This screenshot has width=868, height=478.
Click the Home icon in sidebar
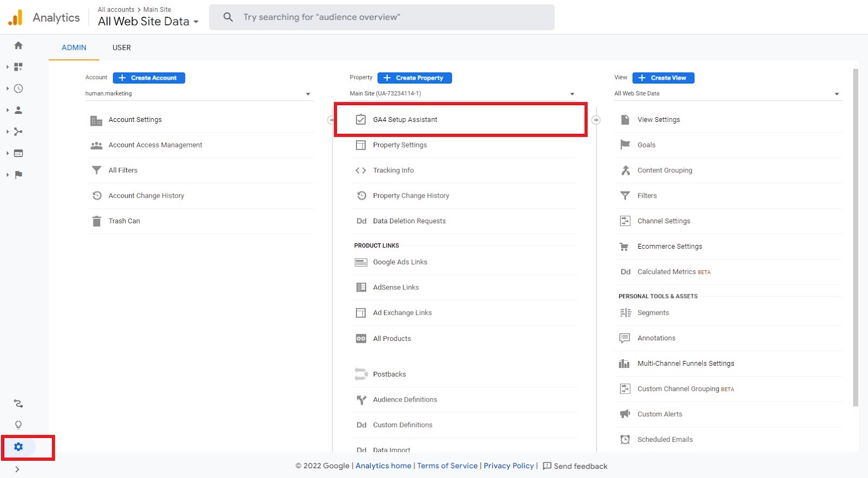click(x=18, y=46)
